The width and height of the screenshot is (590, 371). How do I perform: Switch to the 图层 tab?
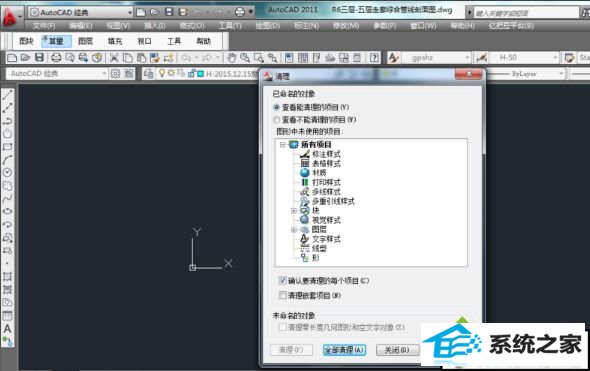(85, 41)
